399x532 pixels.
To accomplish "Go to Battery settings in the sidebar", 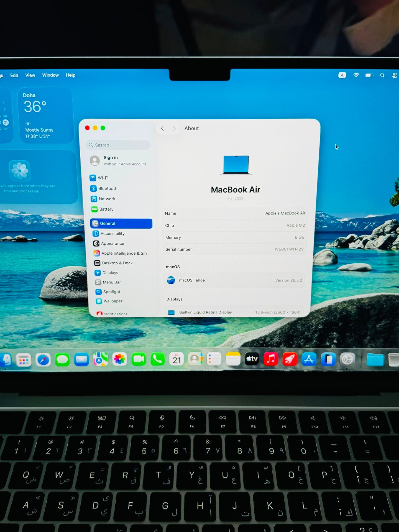I will coord(121,209).
